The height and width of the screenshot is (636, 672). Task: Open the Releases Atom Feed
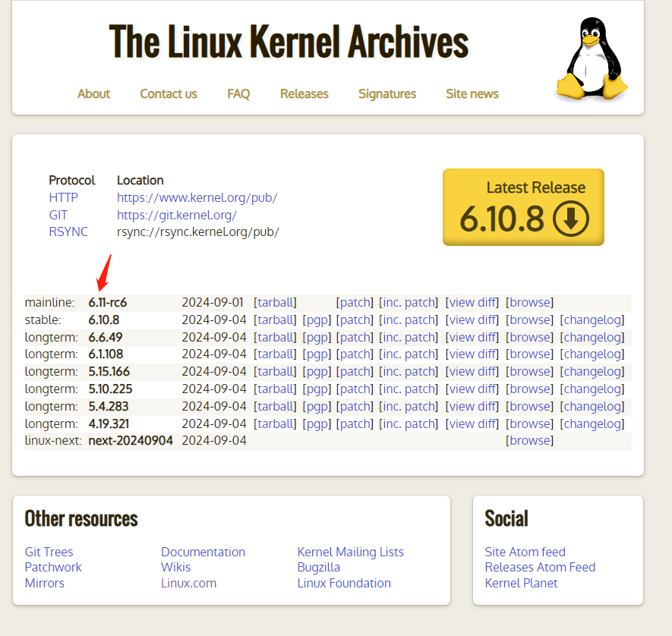point(540,567)
